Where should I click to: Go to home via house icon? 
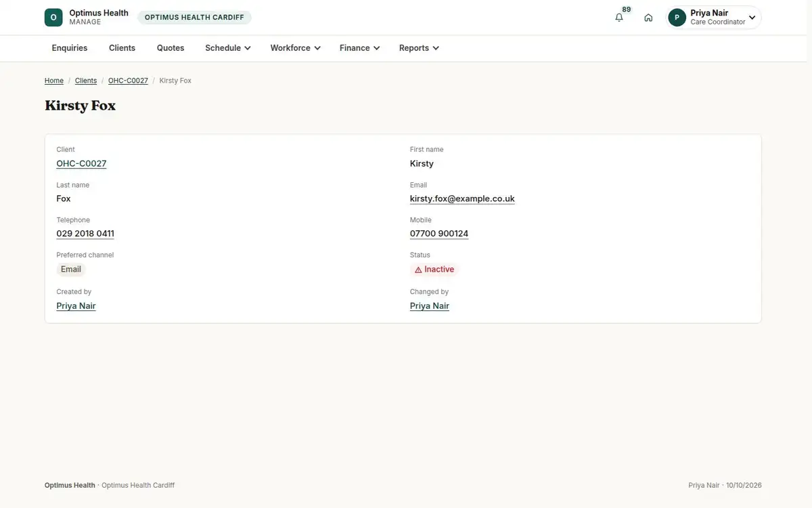pyautogui.click(x=648, y=18)
